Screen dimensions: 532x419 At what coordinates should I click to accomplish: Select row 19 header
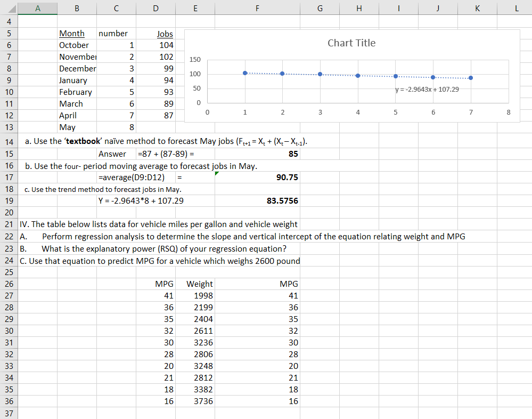[9, 200]
